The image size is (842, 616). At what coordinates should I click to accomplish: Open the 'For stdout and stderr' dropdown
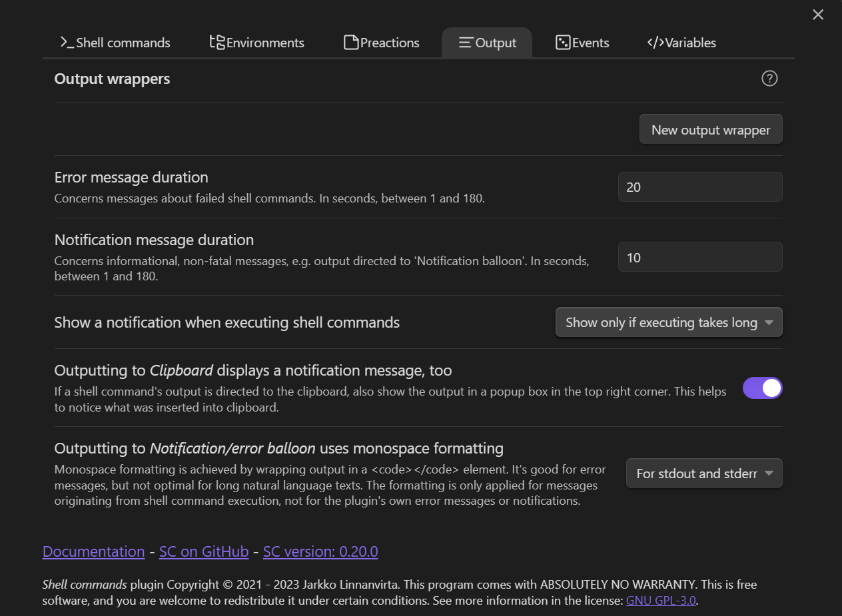pos(704,473)
